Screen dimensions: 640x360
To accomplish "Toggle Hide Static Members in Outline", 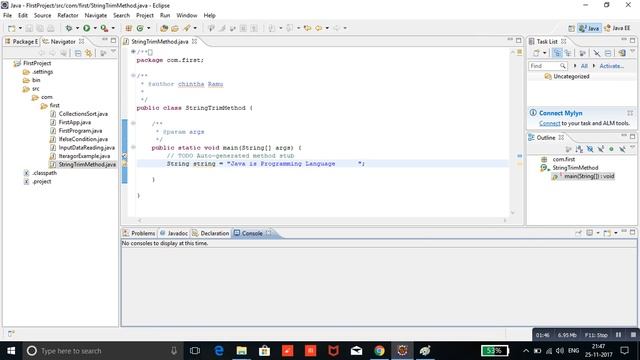I will 600,149.
